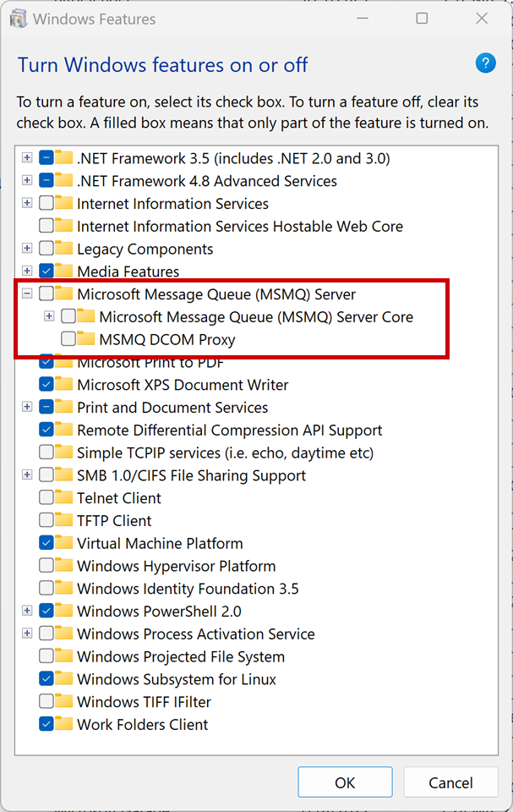Screen dimensions: 513x812
Task: Tick the Windows Hypervisor Platform checkbox
Action: (46, 566)
